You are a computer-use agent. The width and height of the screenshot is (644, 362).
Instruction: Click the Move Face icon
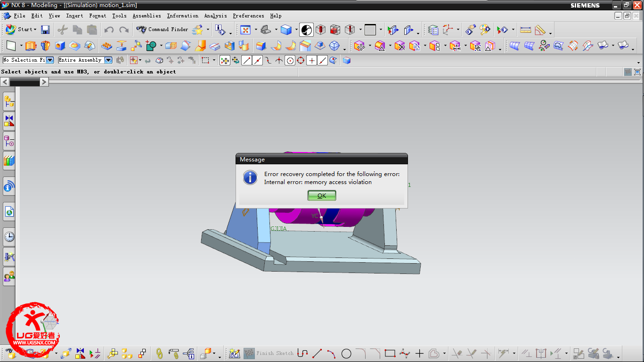point(359,46)
